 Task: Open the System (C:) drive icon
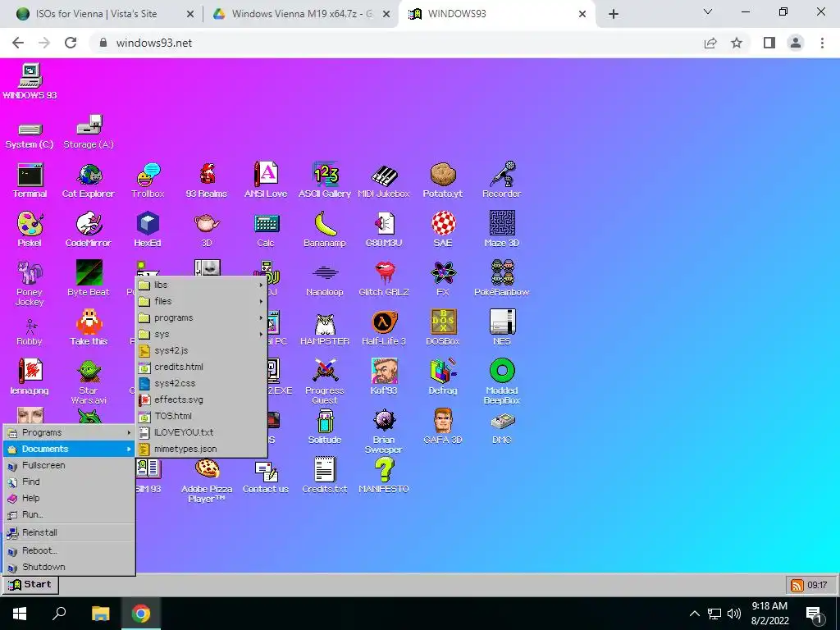pyautogui.click(x=30, y=135)
